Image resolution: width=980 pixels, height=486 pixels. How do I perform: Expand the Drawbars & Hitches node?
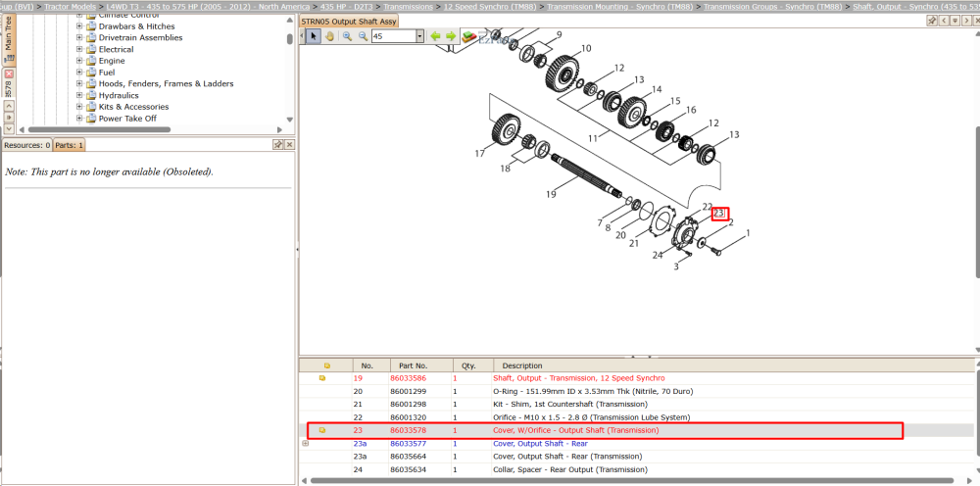pyautogui.click(x=79, y=26)
